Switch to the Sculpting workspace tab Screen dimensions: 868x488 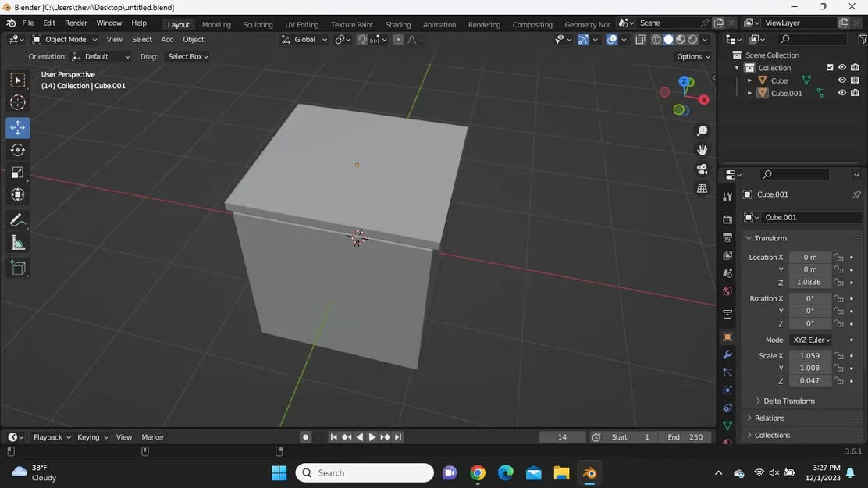tap(258, 24)
